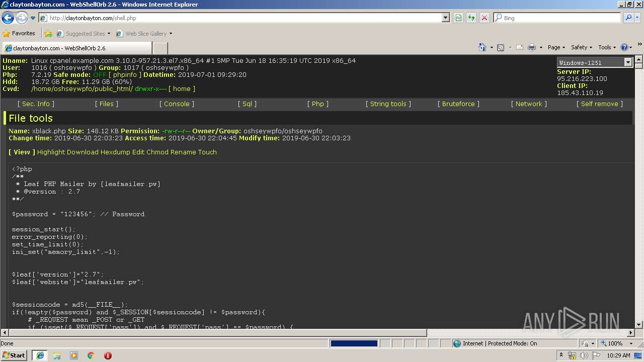Viewport: 644px width, 362px height.
Task: Expand the address bar history dropdown
Action: (x=446, y=18)
